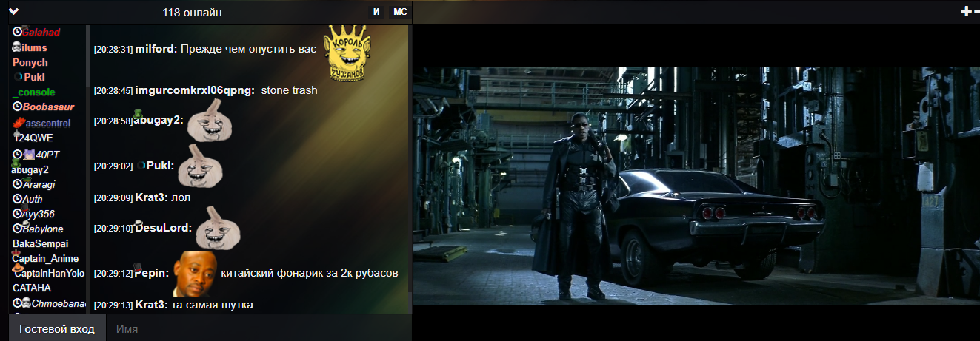Click the clock icon next to Babylone
Screen dimensions: 980x341
17,229
